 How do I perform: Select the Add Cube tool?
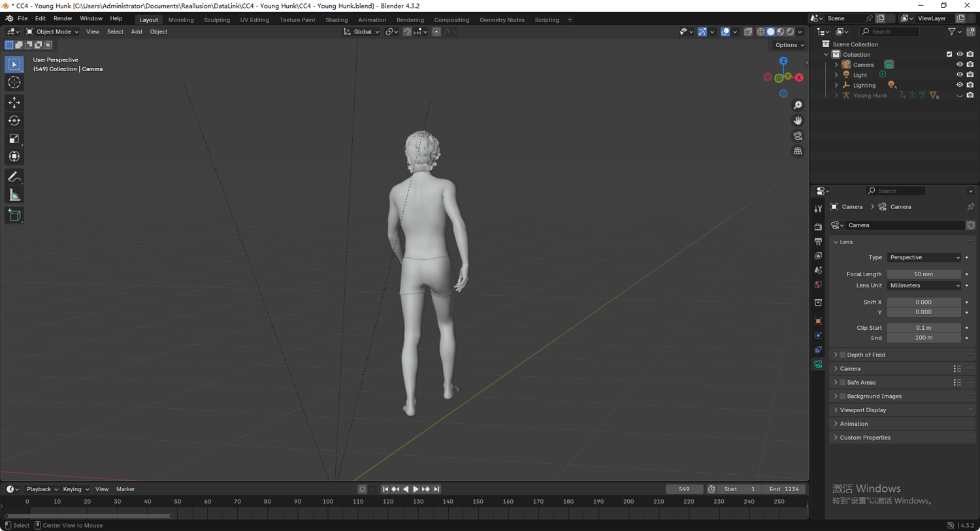(x=14, y=216)
